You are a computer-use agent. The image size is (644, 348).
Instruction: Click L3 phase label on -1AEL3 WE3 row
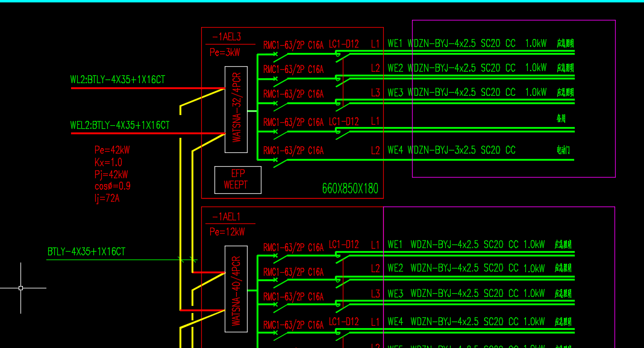pyautogui.click(x=375, y=93)
